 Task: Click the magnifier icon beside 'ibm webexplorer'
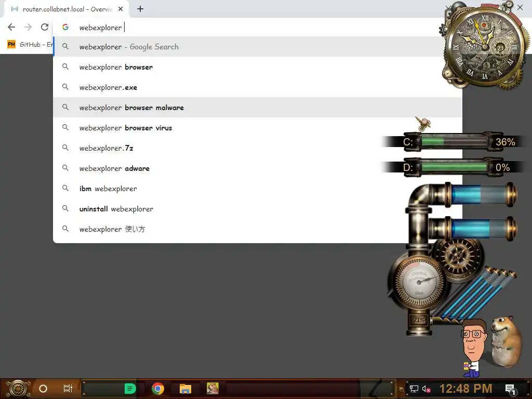(x=65, y=188)
